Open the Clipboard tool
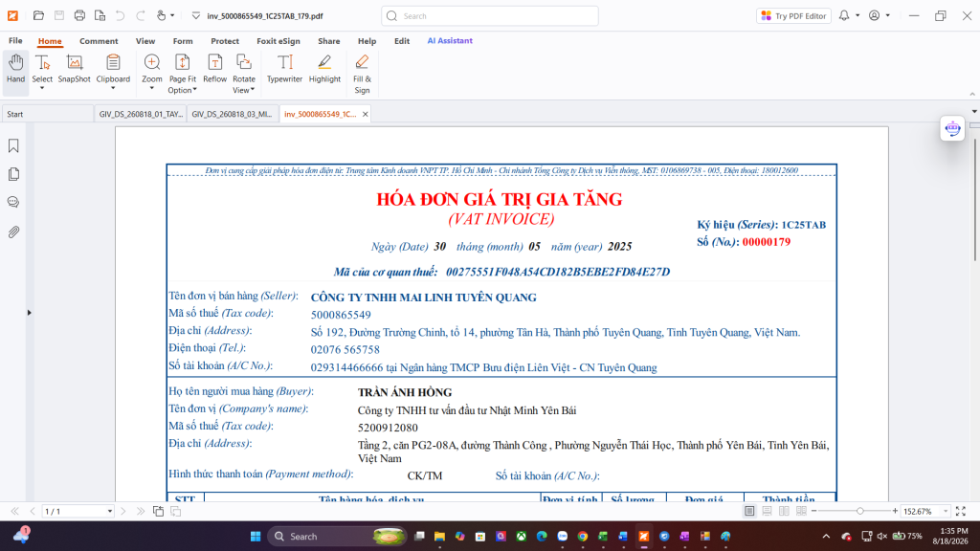Image resolution: width=980 pixels, height=551 pixels. tap(113, 69)
